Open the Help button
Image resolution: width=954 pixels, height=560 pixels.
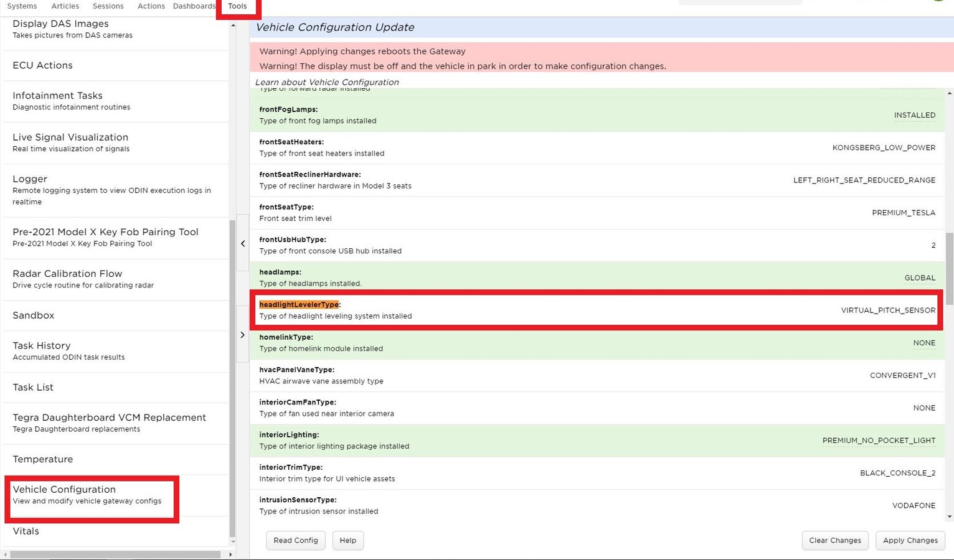(347, 540)
